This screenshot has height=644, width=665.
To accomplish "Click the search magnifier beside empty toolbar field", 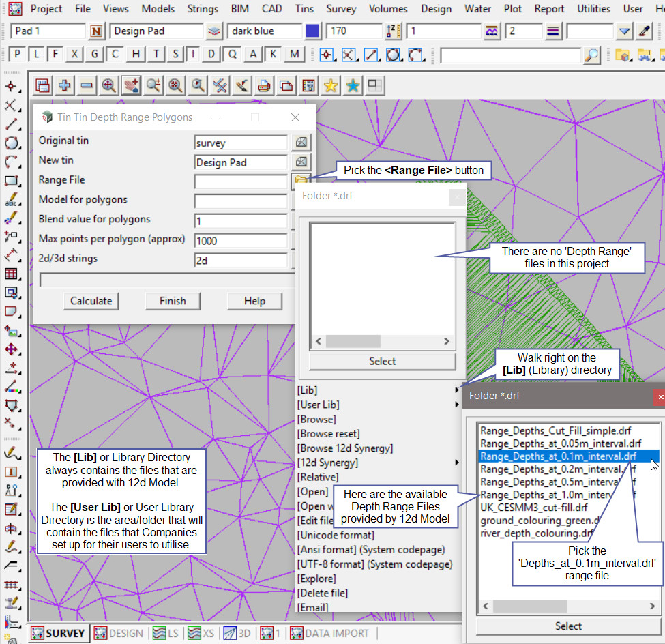I will pyautogui.click(x=592, y=55).
